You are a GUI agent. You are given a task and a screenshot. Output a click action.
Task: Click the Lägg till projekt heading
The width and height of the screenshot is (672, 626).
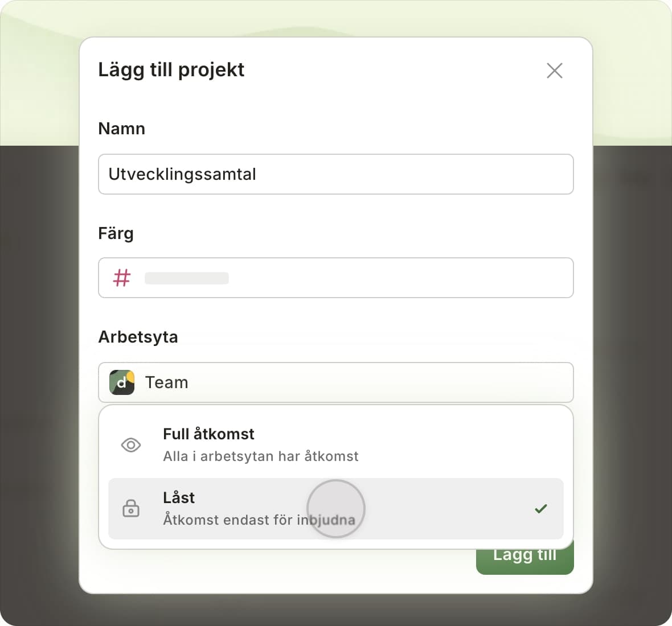(x=171, y=69)
